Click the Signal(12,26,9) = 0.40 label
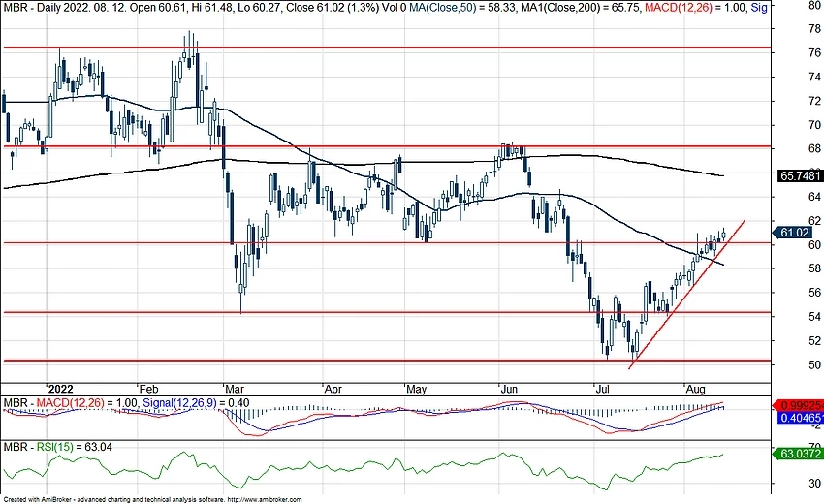The image size is (824, 504). click(196, 403)
